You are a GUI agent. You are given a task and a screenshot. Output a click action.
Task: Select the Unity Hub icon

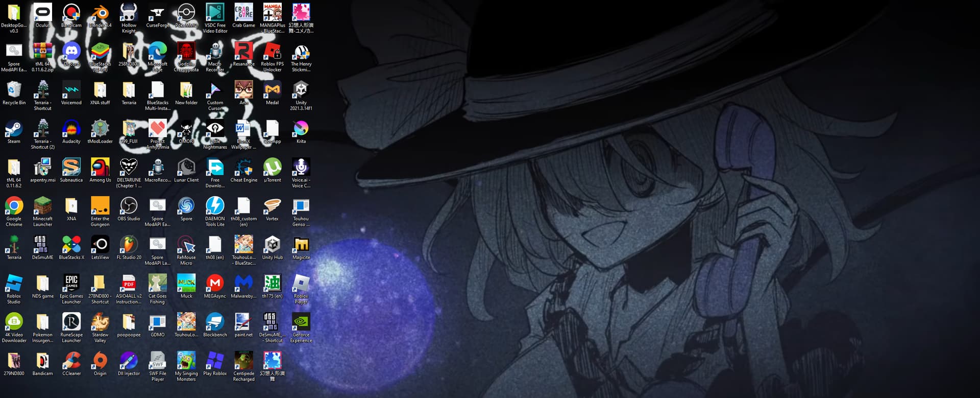point(272,245)
